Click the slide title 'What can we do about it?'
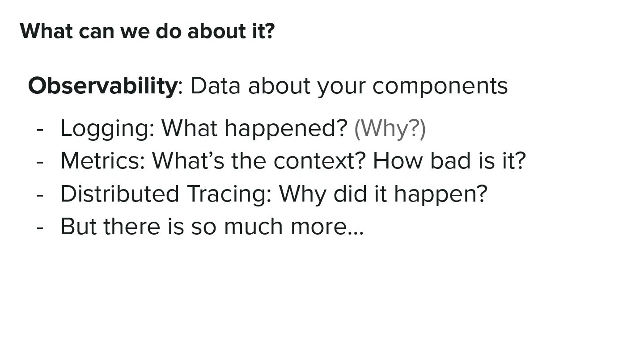This screenshot has width=644, height=362. point(147,31)
